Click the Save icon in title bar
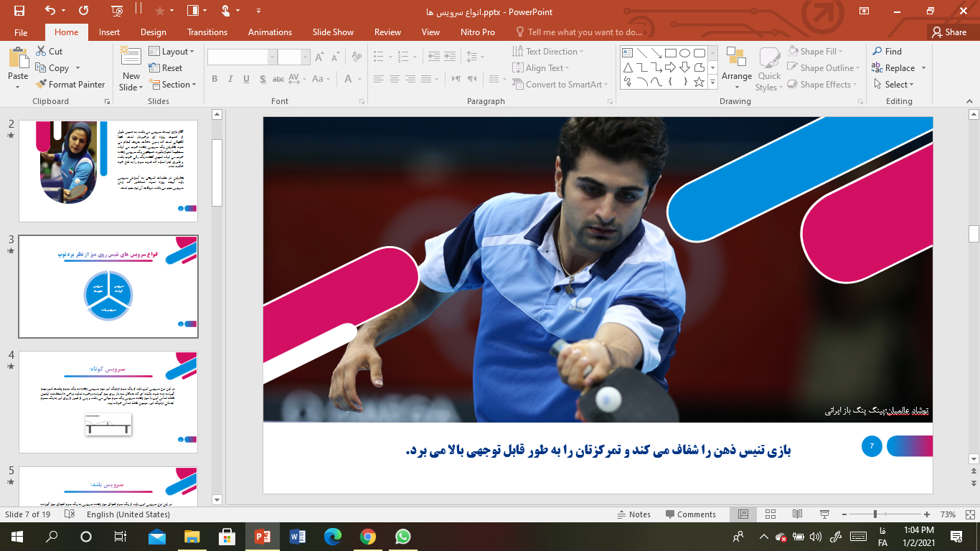This screenshot has width=980, height=551. 19,11
